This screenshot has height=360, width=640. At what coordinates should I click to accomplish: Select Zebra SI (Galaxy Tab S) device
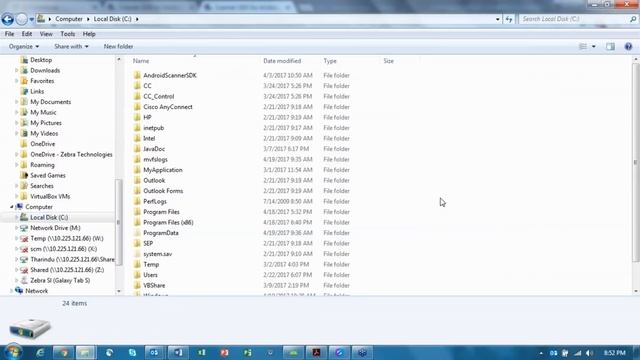[x=60, y=280]
